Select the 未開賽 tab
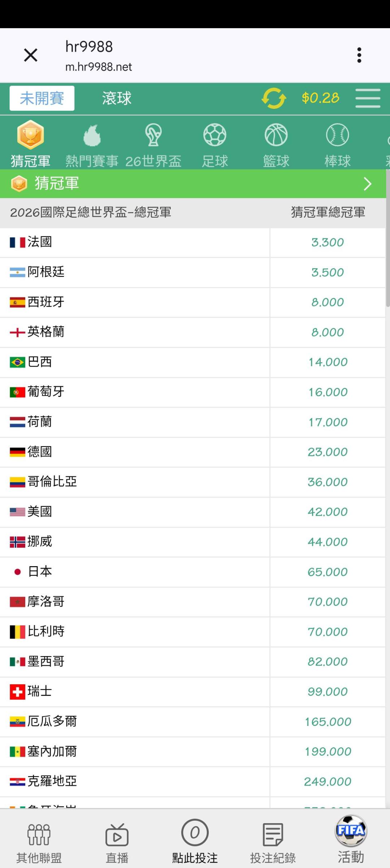Screen dimensions: 390x868 click(42, 98)
